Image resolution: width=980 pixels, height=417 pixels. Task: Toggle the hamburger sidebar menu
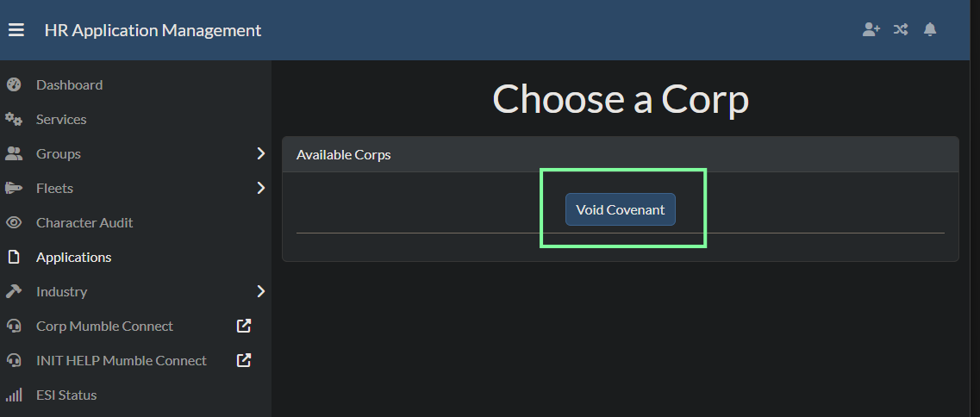(16, 30)
